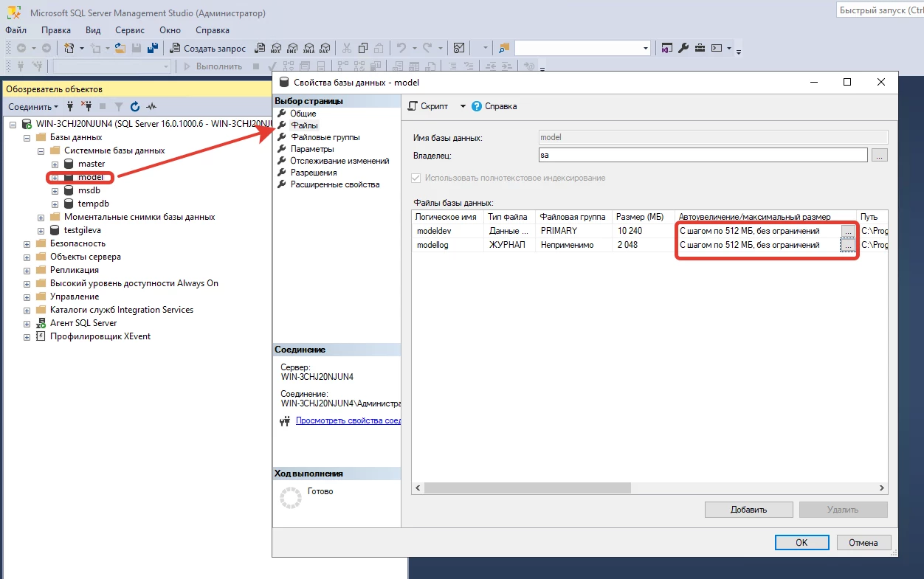Click the Скрипт button in dialog toolbar
Image resolution: width=924 pixels, height=579 pixels.
click(x=428, y=106)
